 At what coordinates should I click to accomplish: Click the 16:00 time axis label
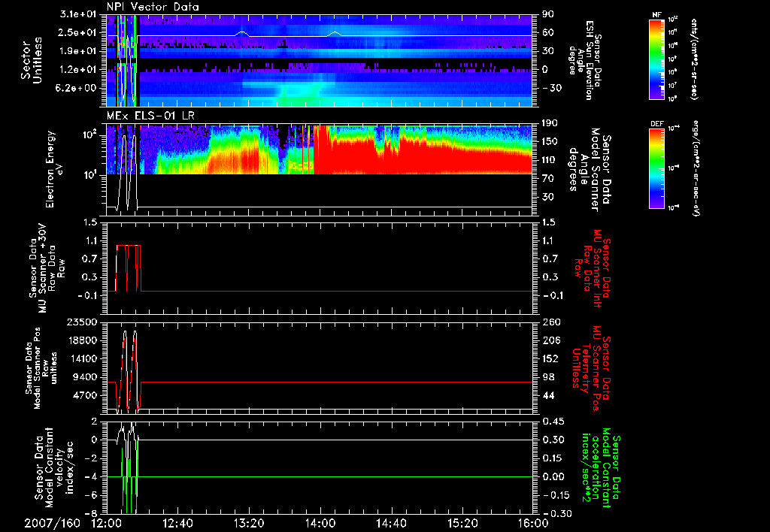click(x=533, y=523)
